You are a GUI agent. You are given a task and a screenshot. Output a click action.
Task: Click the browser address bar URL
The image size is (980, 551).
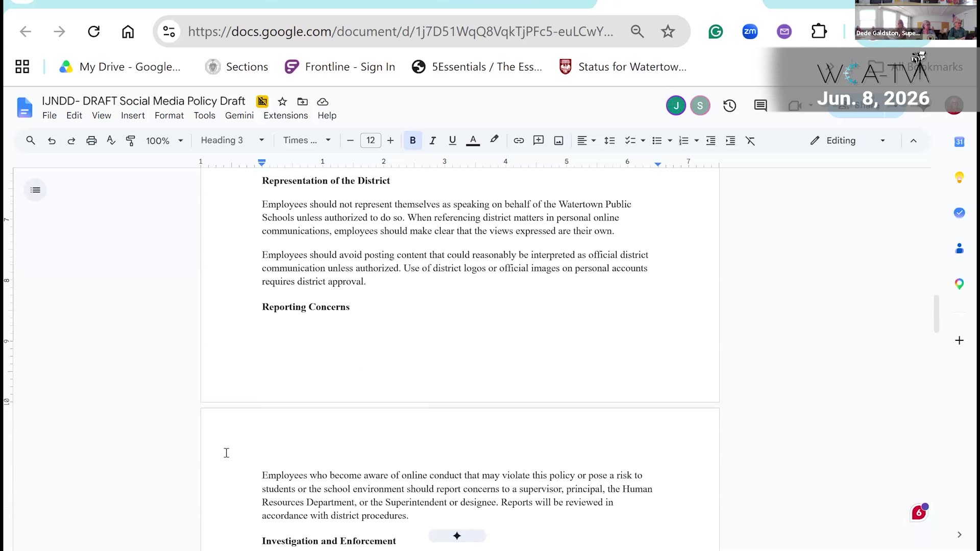tap(401, 32)
